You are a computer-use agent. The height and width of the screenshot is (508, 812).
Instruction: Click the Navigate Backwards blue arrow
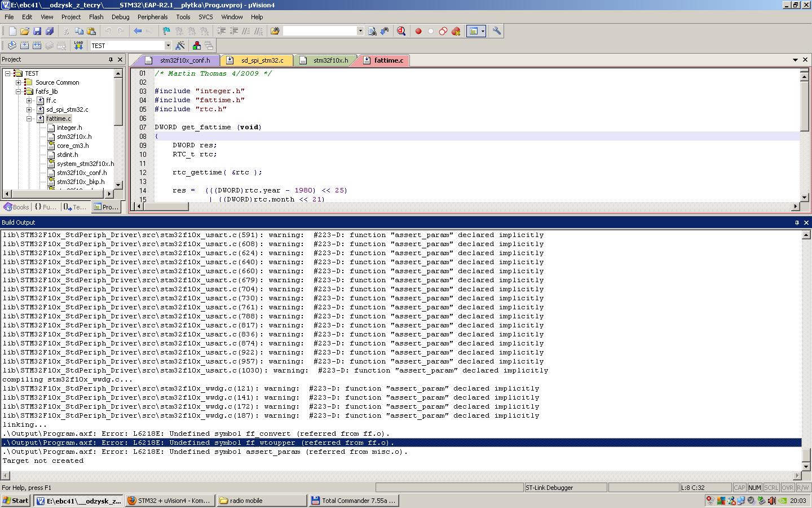point(138,31)
